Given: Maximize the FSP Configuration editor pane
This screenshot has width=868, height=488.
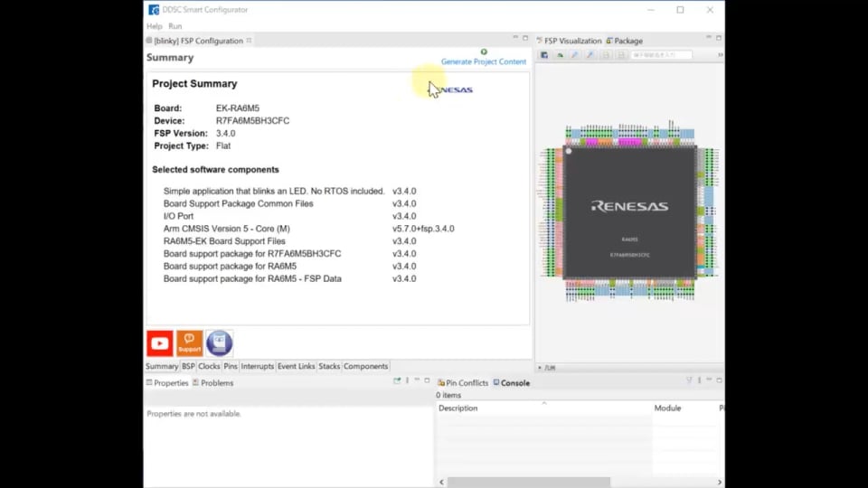Looking at the screenshot, I should click(525, 38).
